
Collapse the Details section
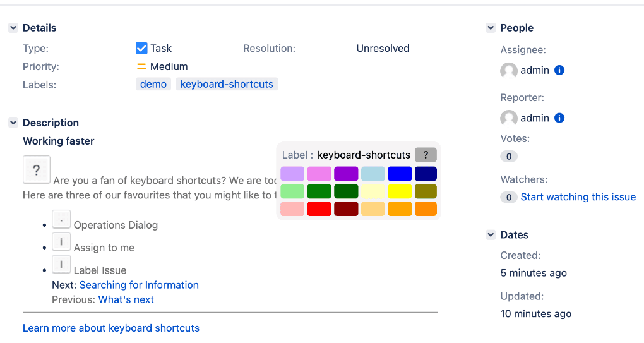pos(13,28)
